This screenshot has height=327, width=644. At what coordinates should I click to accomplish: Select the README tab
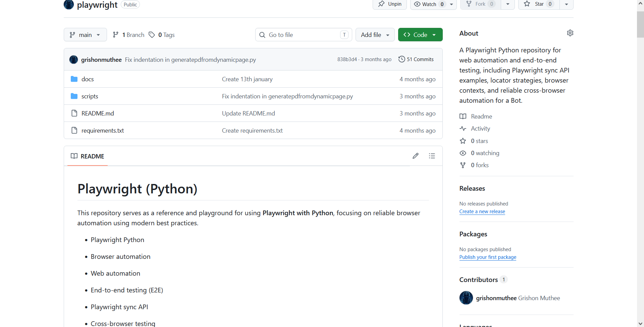[88, 156]
